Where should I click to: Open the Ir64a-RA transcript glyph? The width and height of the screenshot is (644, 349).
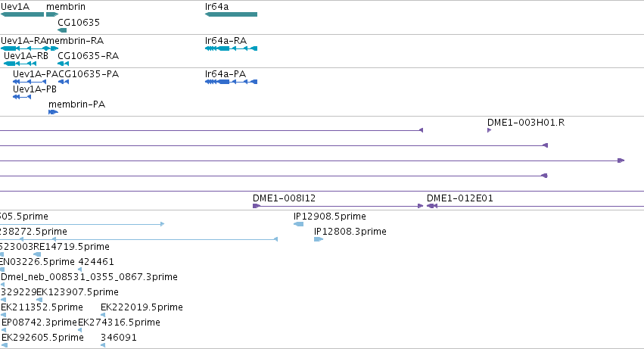click(232, 48)
